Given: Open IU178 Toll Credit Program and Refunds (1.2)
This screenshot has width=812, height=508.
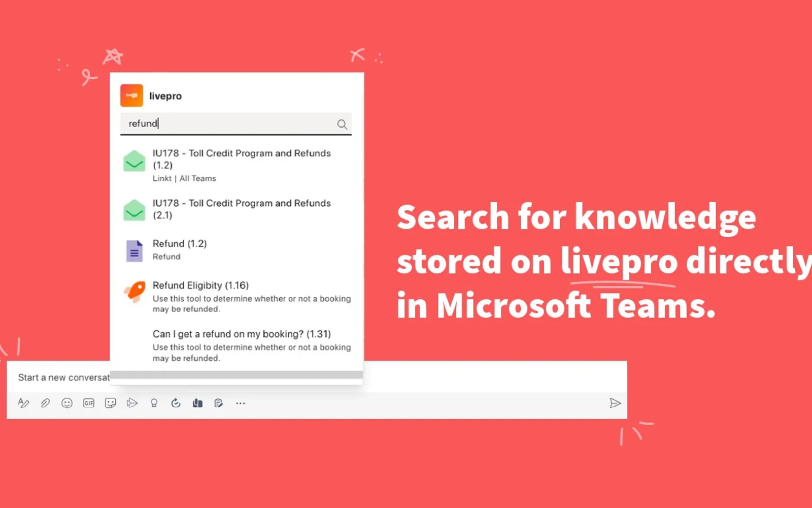Looking at the screenshot, I should [x=236, y=165].
